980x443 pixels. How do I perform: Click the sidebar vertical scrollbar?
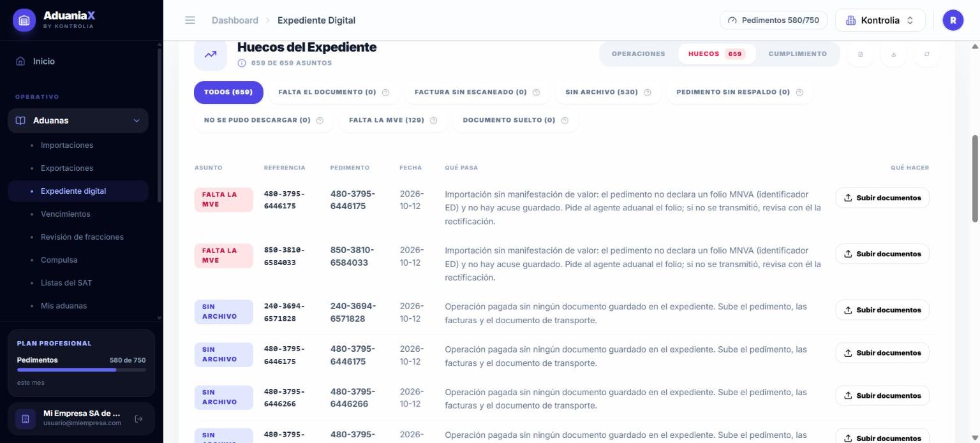pyautogui.click(x=160, y=124)
